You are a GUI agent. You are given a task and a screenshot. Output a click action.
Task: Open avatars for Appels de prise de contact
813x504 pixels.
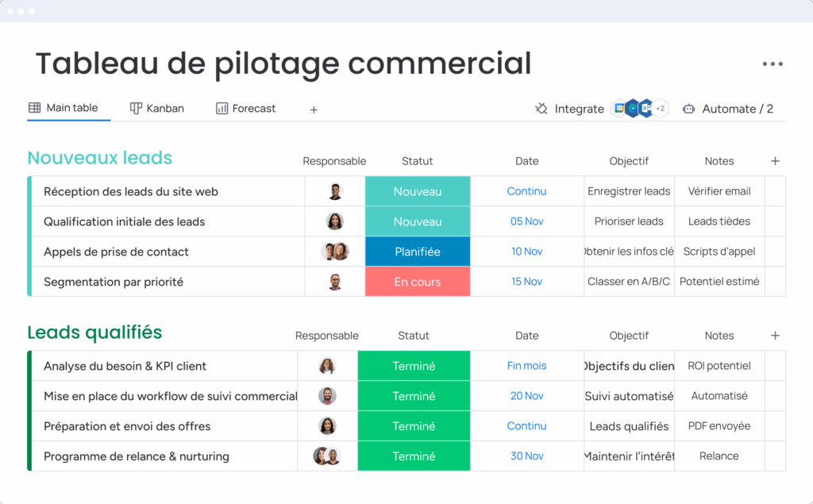(335, 252)
